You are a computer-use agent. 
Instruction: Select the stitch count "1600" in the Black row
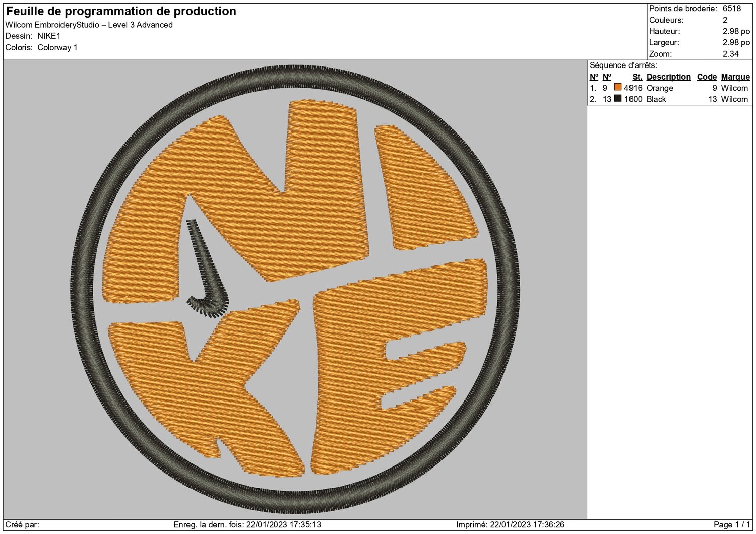pyautogui.click(x=633, y=99)
